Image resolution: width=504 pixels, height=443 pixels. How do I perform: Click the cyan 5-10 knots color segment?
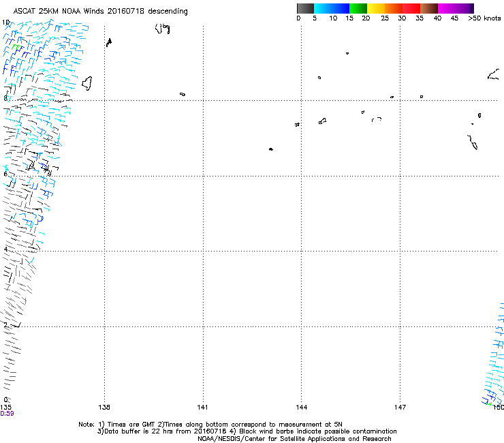pyautogui.click(x=332, y=8)
